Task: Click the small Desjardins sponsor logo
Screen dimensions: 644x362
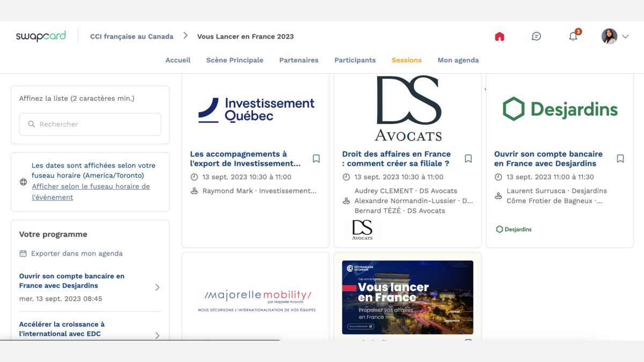Action: (514, 229)
